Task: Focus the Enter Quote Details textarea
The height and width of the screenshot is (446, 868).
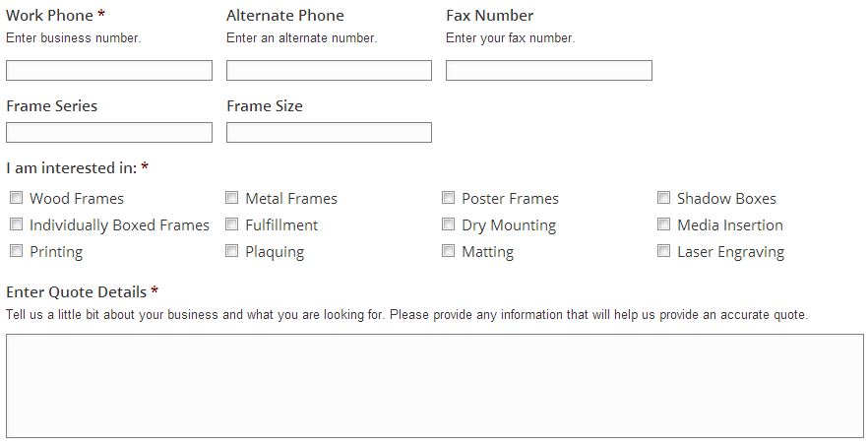Action: click(x=434, y=385)
